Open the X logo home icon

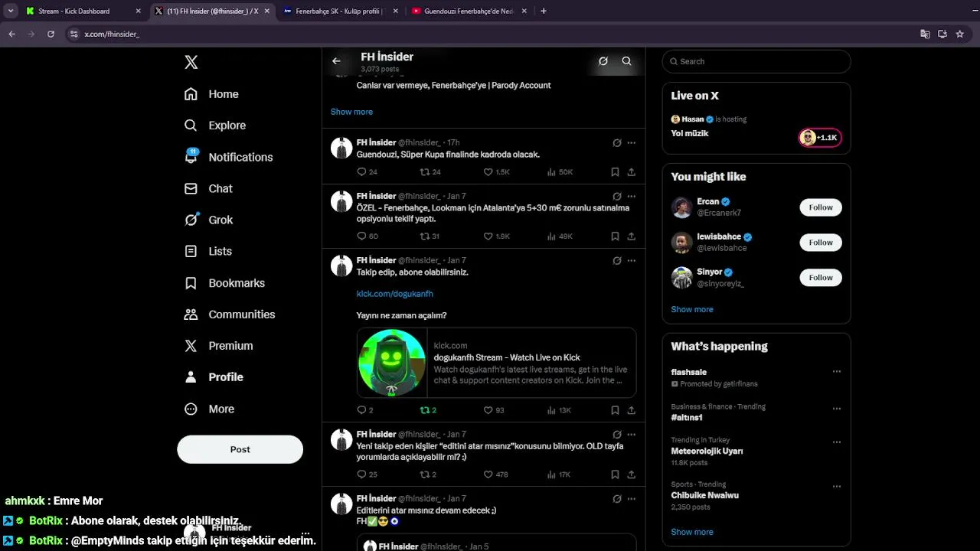[191, 63]
